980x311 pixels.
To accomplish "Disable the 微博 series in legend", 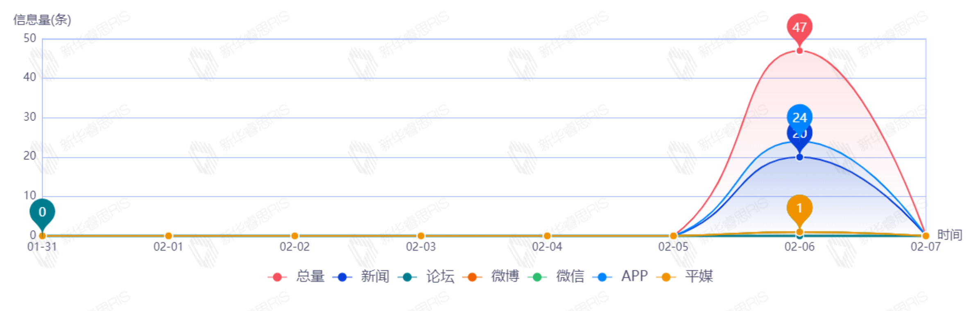I will click(491, 277).
